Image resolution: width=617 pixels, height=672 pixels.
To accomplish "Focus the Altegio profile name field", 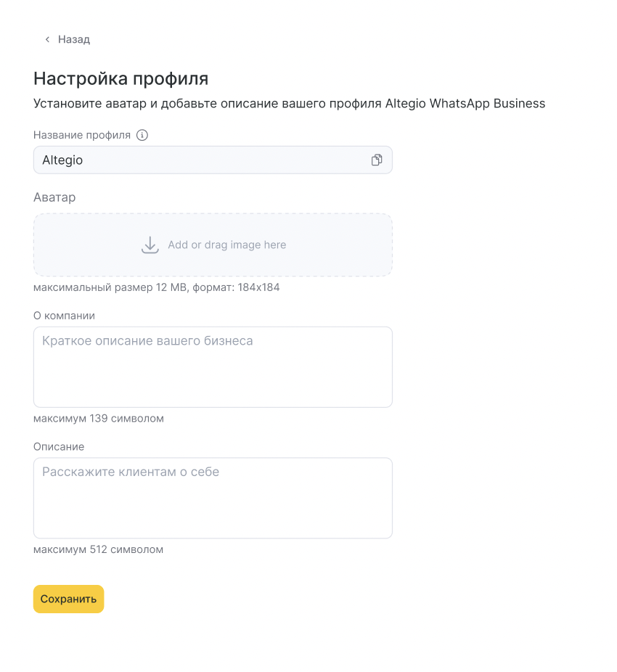I will click(196, 160).
